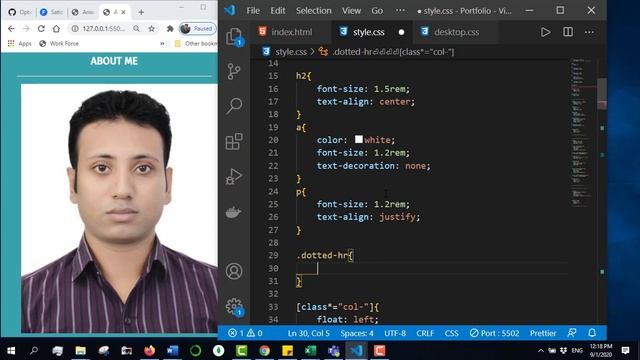Screen dimensions: 640x360
Task: Open the Action Center notifications
Action: 625,350
